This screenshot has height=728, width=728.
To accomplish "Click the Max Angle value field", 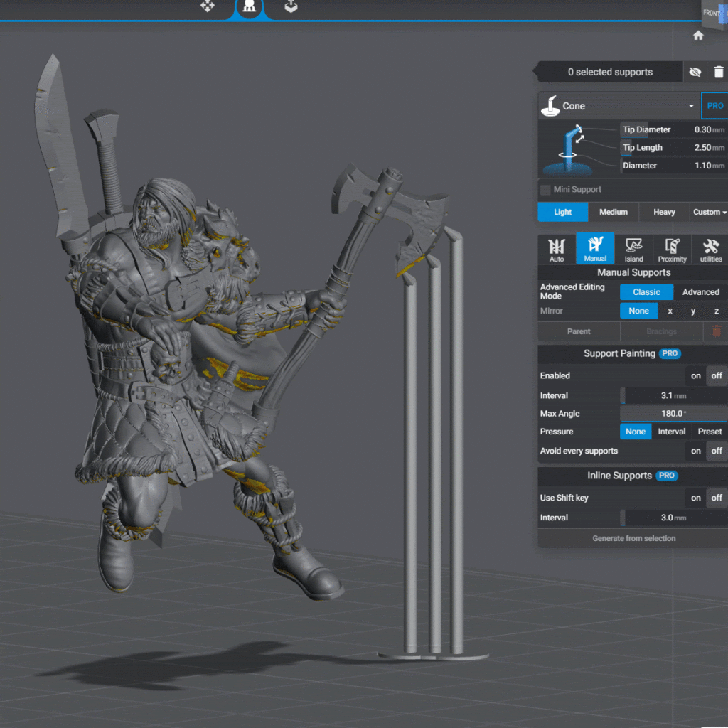I will [x=673, y=414].
